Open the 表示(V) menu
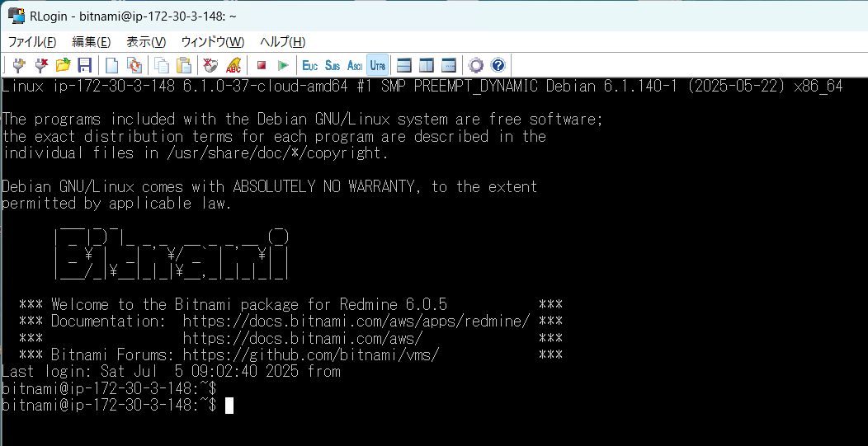Screen dimensions: 868x446 coord(146,42)
